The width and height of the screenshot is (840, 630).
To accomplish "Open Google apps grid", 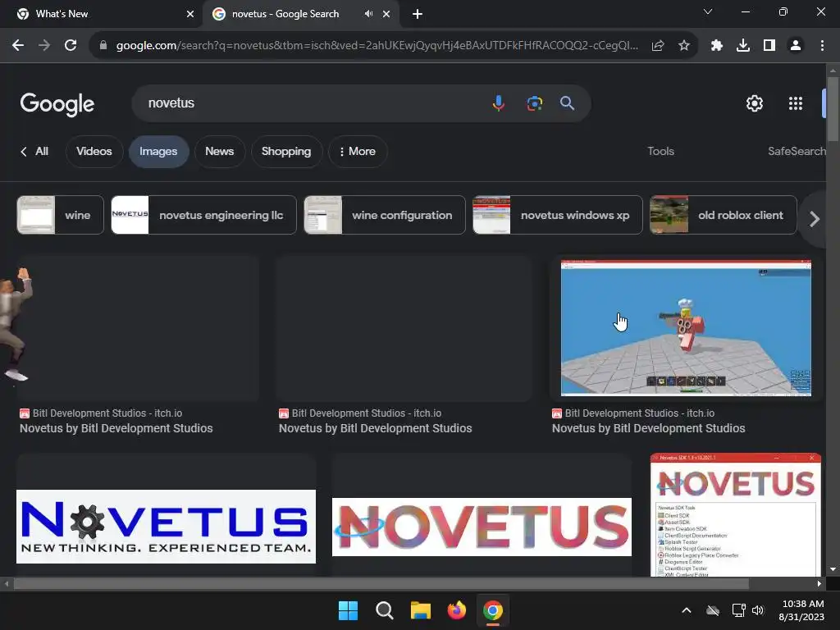I will 796,103.
